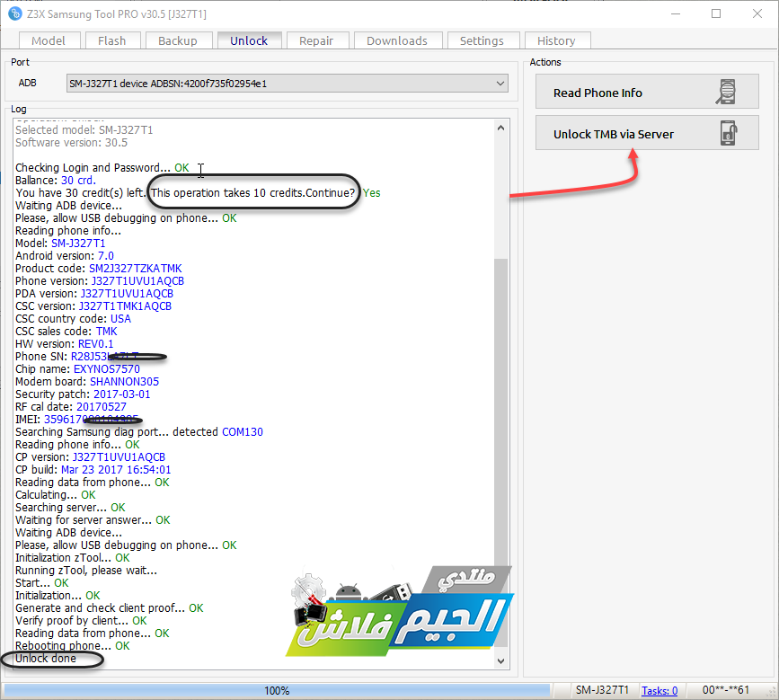Click the 'Ballance: 30 crd.' log line
The width and height of the screenshot is (779, 700).
pyautogui.click(x=56, y=181)
